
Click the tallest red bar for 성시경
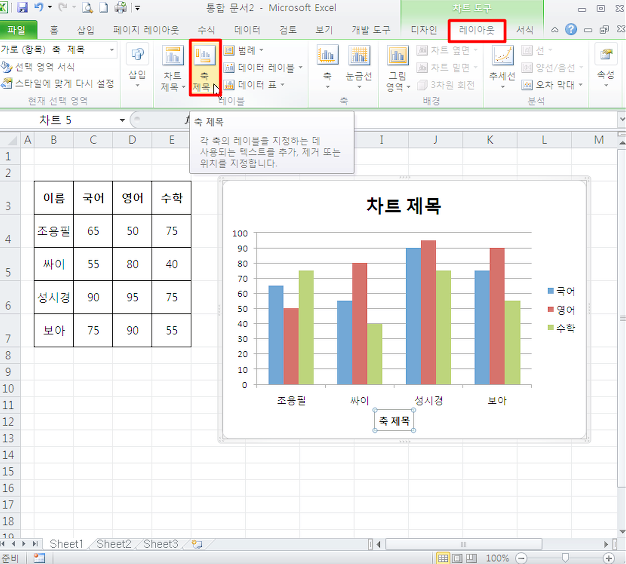(428, 313)
